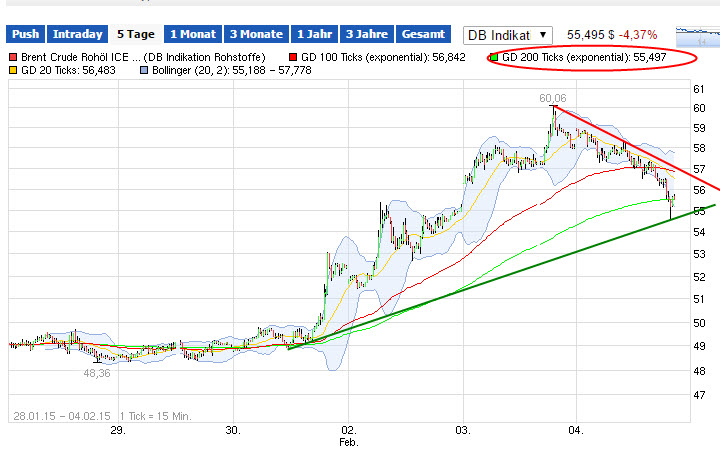The image size is (720, 454).
Task: Show the Gesamt full history chart
Action: pos(423,34)
